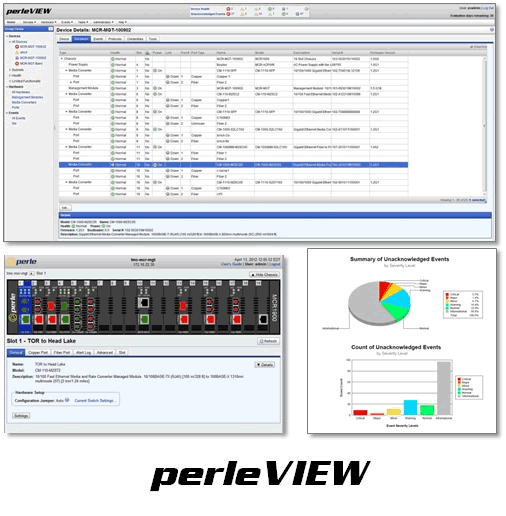Click the Refresh button for Slot 1
This screenshot has height=516, width=506.
pyautogui.click(x=268, y=341)
